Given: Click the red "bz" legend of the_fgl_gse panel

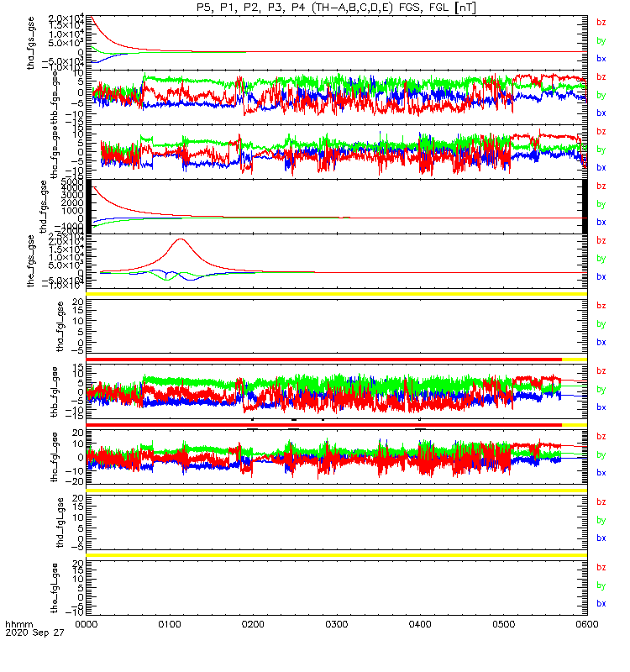Looking at the screenshot, I should point(601,568).
